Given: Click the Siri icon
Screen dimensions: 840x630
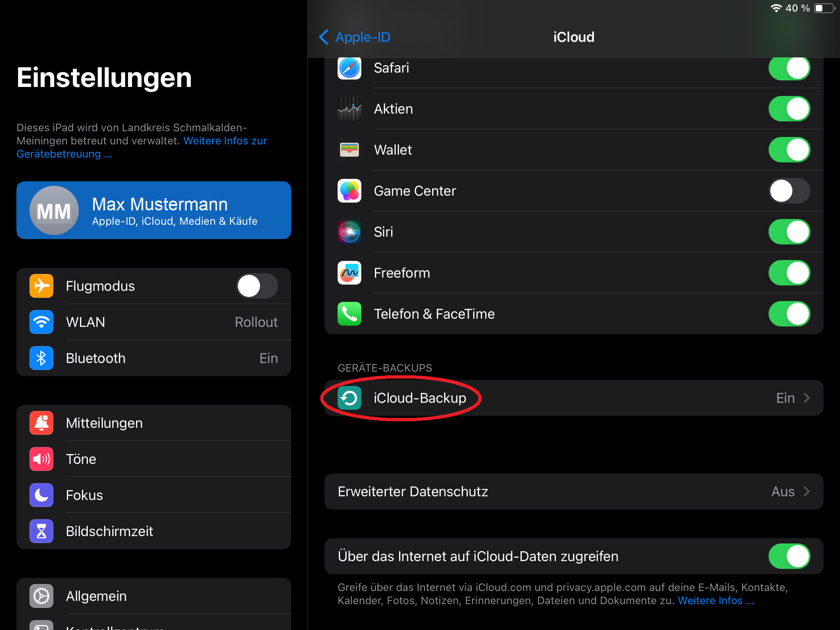Looking at the screenshot, I should tap(349, 232).
